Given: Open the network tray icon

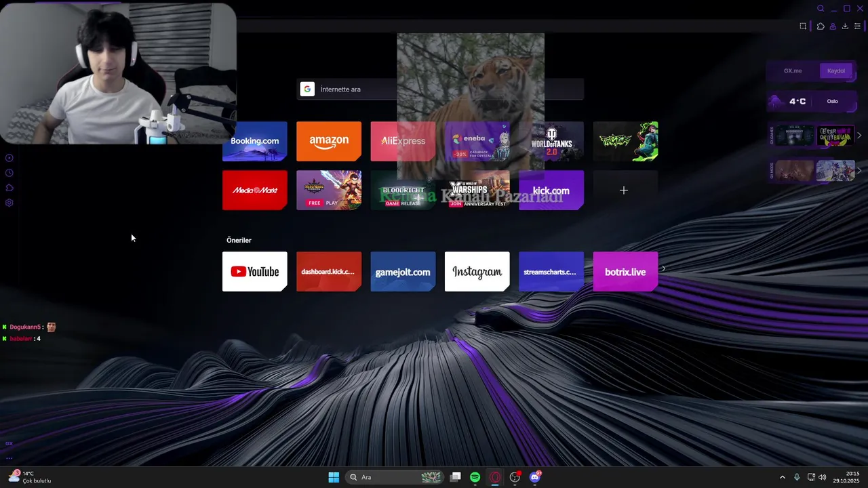Looking at the screenshot, I should [811, 477].
